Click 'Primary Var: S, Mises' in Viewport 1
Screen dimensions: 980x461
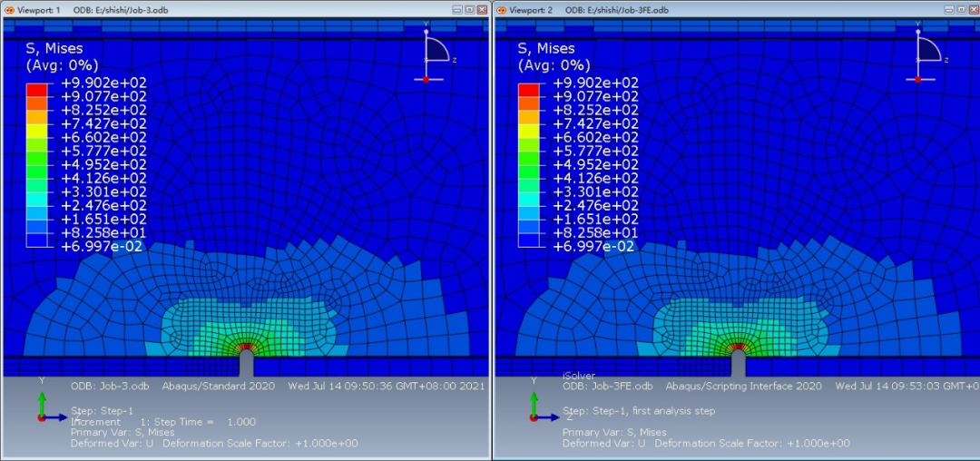click(122, 432)
